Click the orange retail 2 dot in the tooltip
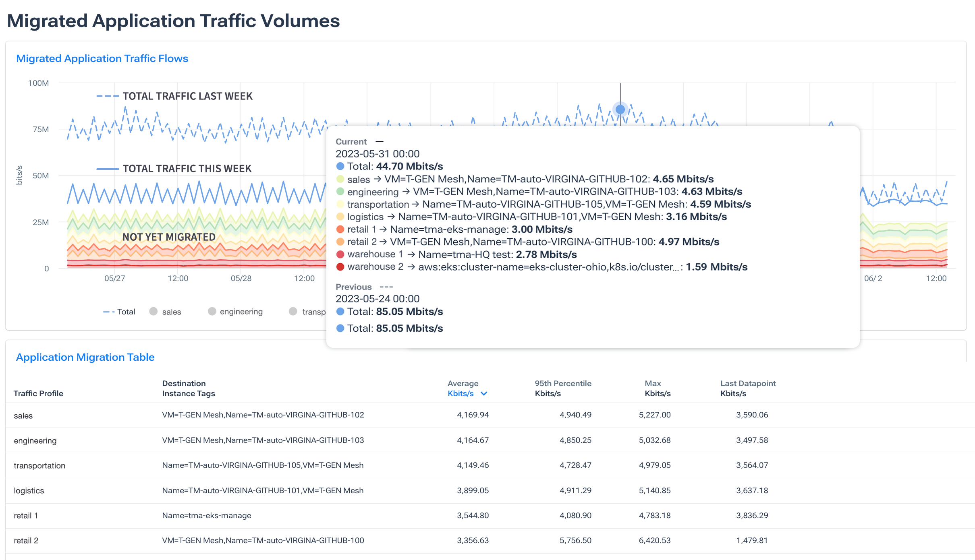Screen dimensions: 975x560 click(x=340, y=242)
